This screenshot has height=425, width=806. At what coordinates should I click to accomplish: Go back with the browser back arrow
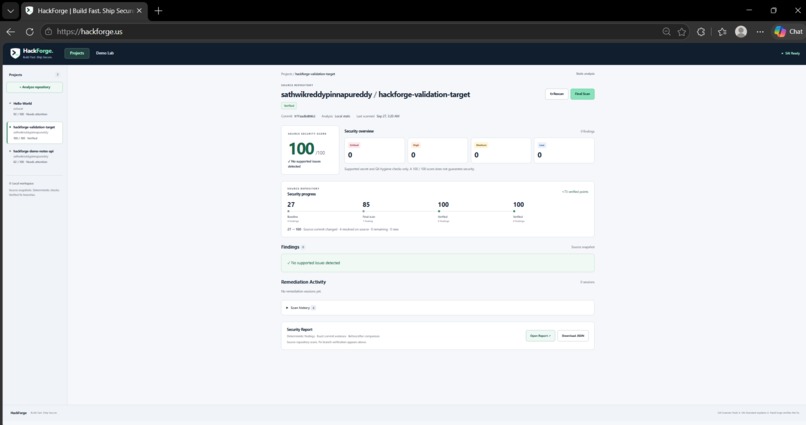click(10, 31)
